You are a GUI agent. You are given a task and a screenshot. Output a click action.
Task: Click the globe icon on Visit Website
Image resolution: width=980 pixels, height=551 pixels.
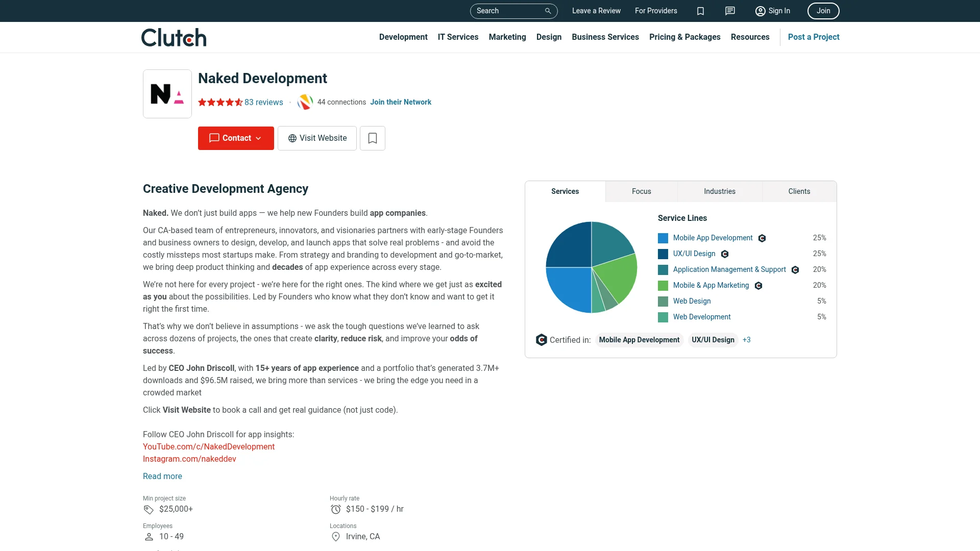(x=292, y=138)
